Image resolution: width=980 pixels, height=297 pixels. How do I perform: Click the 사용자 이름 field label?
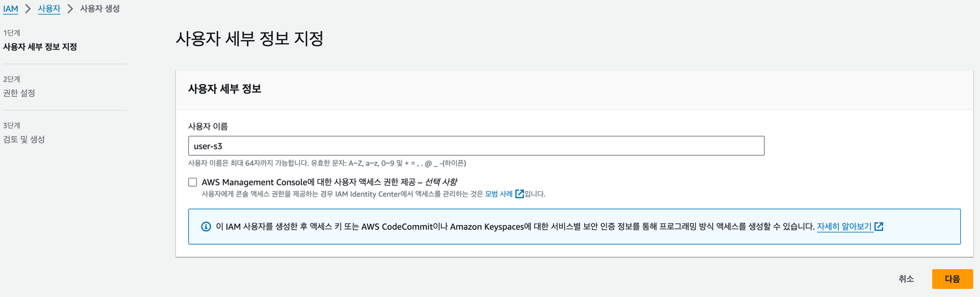click(x=208, y=126)
